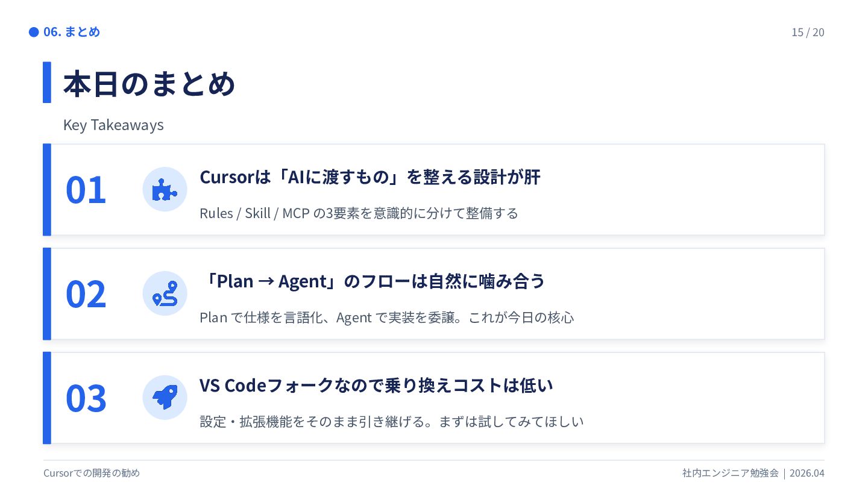Click the heading Cursorは「AIに渡すもの」を整える設計が肝

(x=370, y=177)
